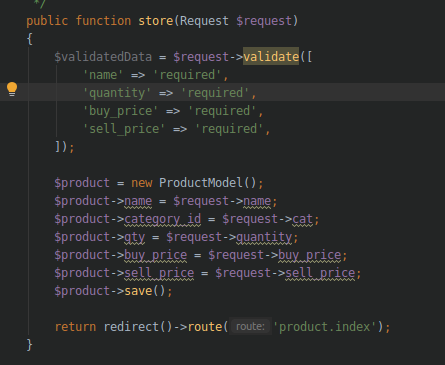The width and height of the screenshot is (445, 365).
Task: Click the 'name' key in validation array
Action: (x=103, y=75)
